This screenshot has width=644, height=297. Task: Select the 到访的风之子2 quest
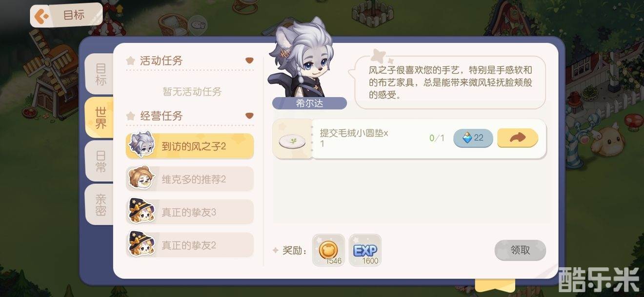(190, 146)
